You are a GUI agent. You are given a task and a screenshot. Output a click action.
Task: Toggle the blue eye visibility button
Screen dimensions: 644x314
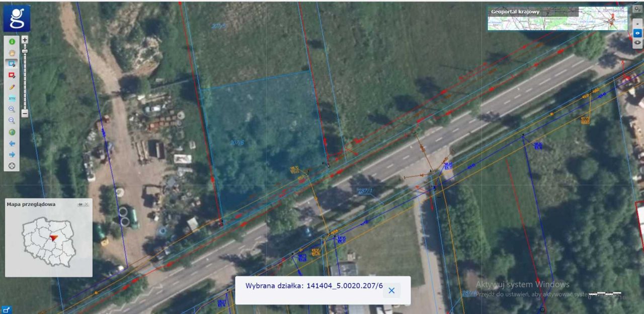click(637, 33)
